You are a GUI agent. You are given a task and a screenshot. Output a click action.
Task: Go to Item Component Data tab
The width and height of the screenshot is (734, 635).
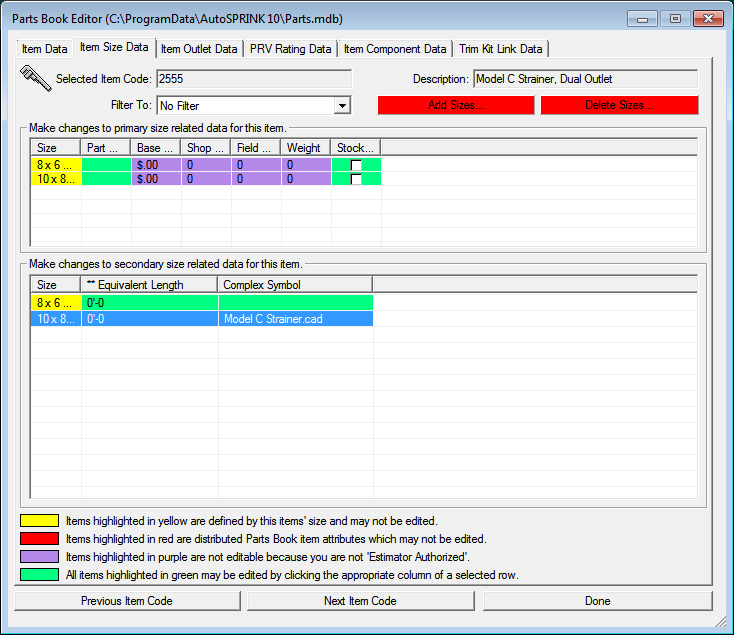394,49
